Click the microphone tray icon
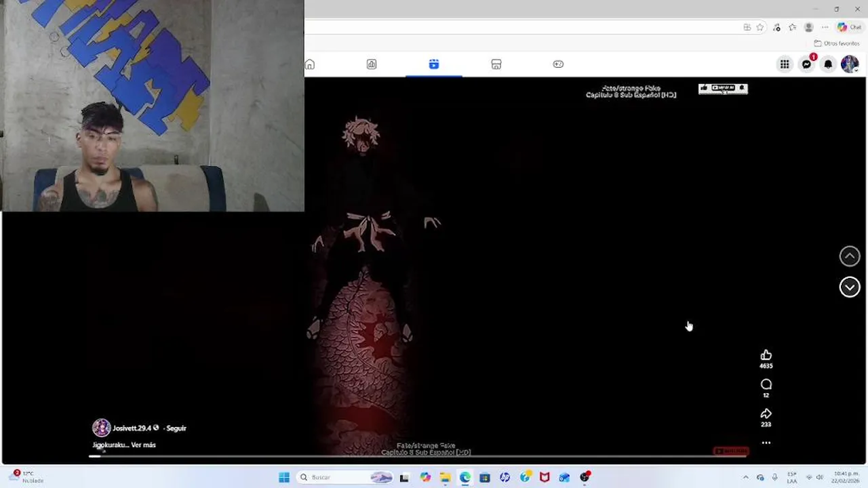Image resolution: width=868 pixels, height=488 pixels. point(774,477)
